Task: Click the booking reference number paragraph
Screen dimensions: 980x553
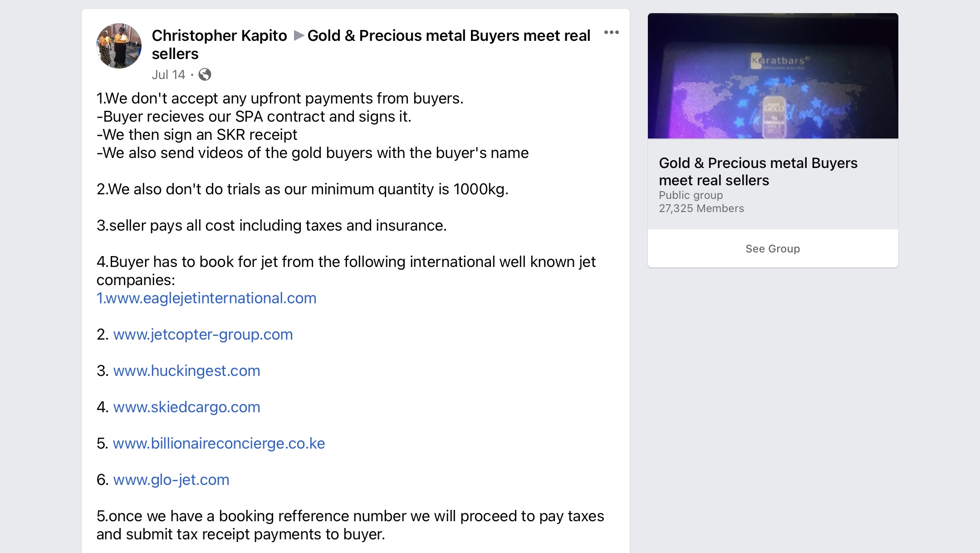Action: click(x=350, y=525)
